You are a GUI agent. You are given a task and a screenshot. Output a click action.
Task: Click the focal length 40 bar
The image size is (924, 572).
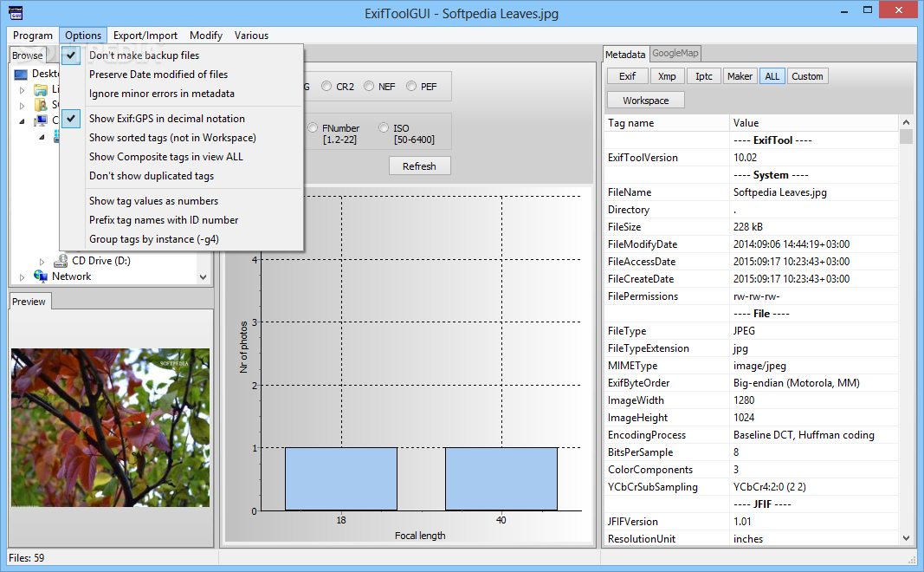pyautogui.click(x=501, y=478)
